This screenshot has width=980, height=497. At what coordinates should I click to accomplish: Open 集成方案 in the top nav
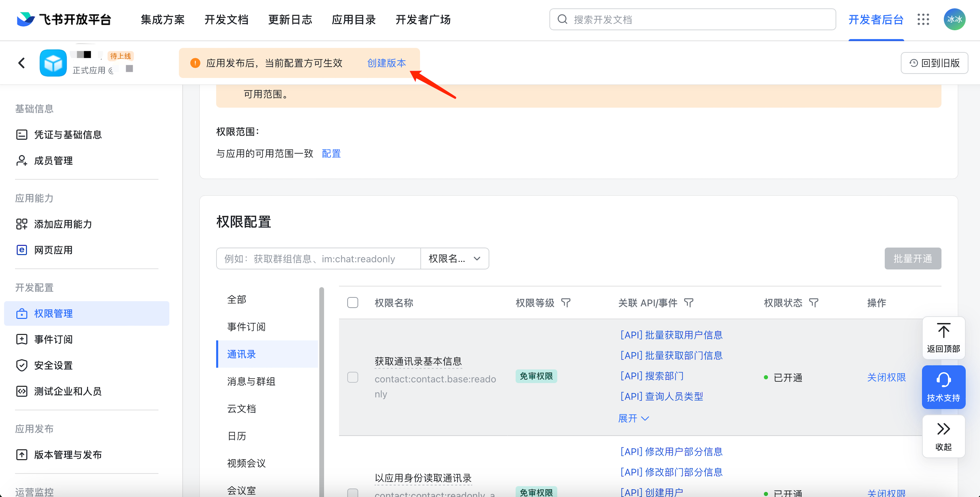point(162,19)
